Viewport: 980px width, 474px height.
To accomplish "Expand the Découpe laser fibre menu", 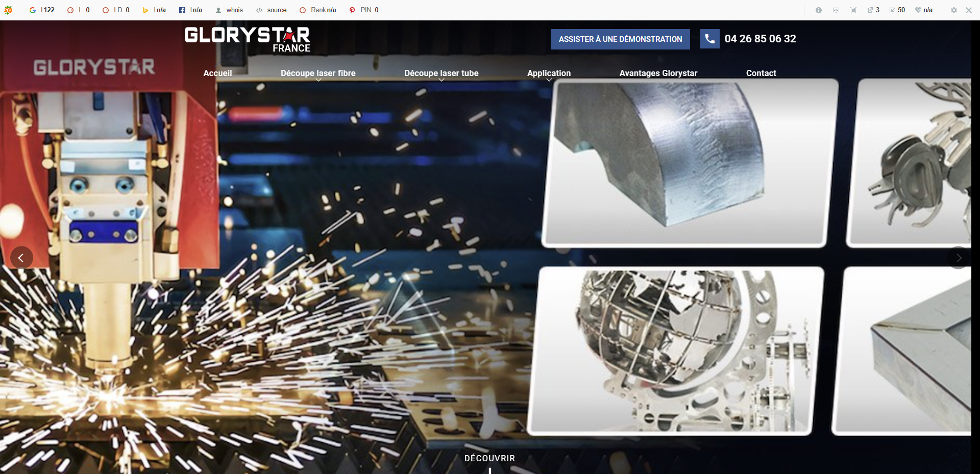I will coord(318,73).
